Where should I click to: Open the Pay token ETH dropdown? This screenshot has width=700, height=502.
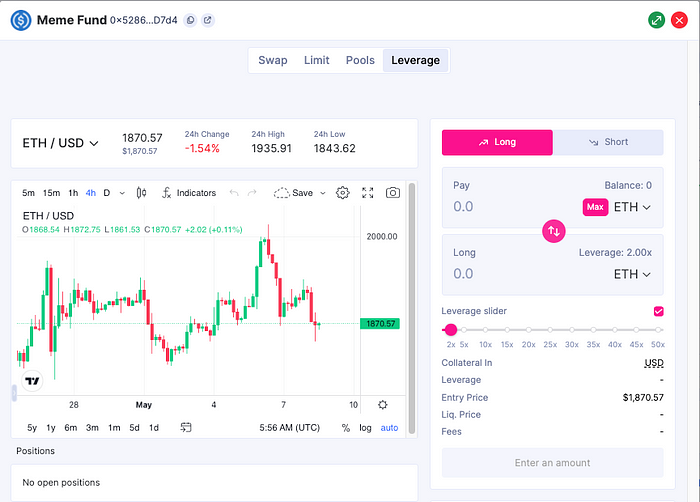coord(632,207)
